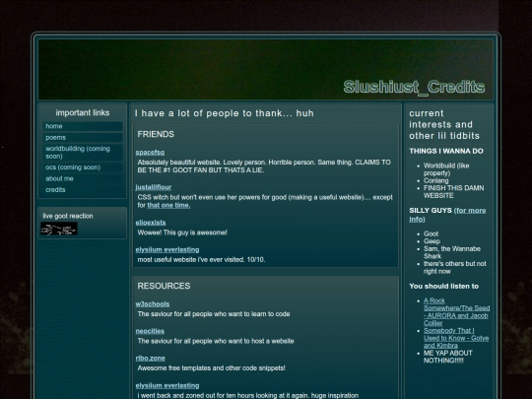The image size is (532, 399).
Task: Click 'most useful website i've ever visited' text
Action: point(201,260)
